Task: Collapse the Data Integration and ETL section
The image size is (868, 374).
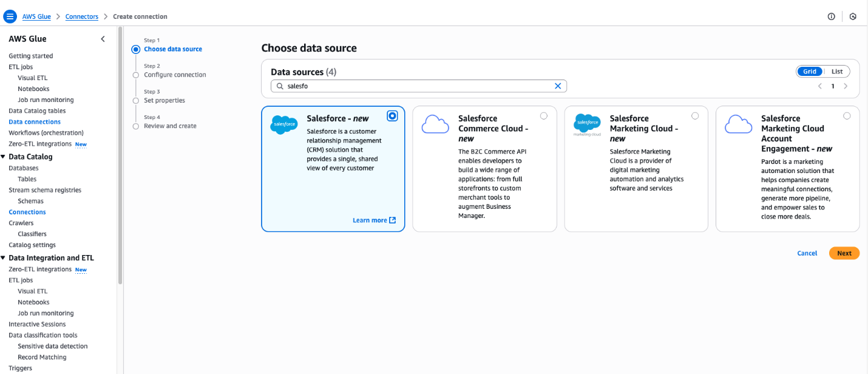Action: click(x=4, y=258)
